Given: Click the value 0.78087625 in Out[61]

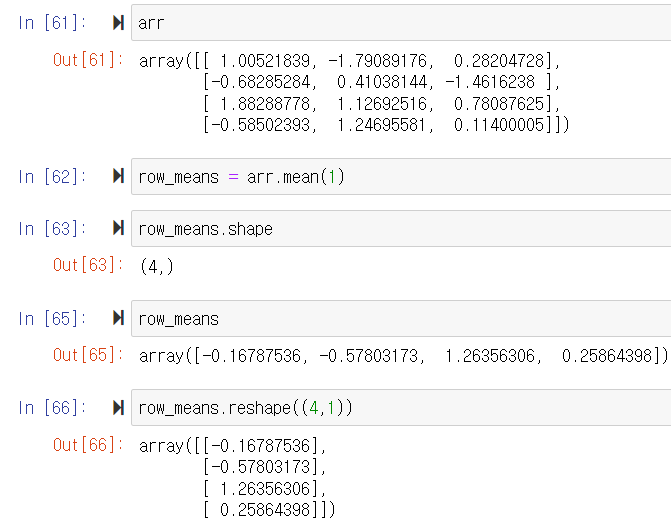Looking at the screenshot, I should [x=499, y=104].
